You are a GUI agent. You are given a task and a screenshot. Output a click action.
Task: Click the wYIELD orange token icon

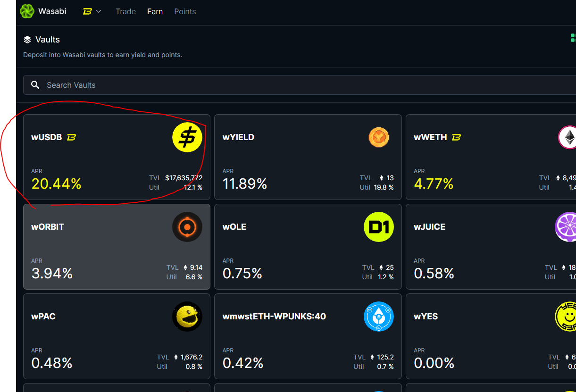point(379,137)
